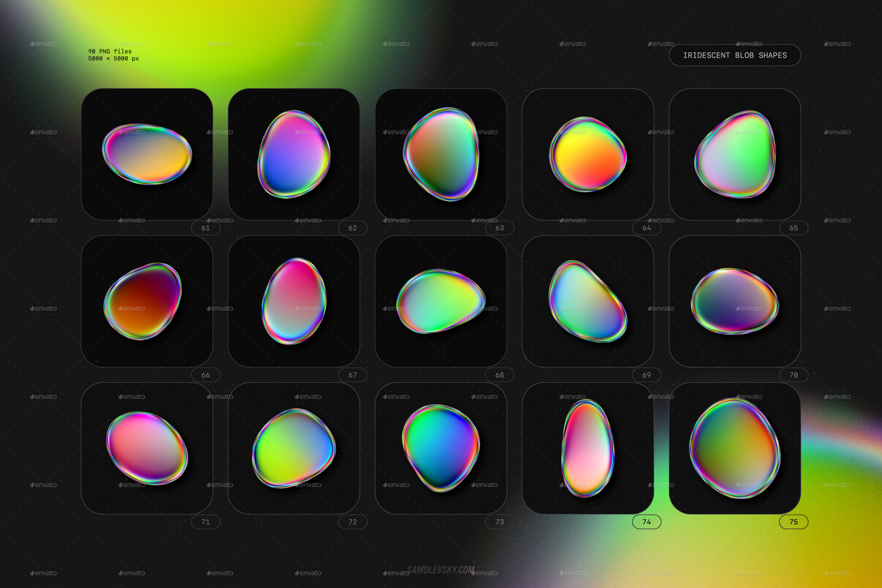Screen dimensions: 882x588
Task: Click the highlighted 75 number label
Action: tap(794, 522)
